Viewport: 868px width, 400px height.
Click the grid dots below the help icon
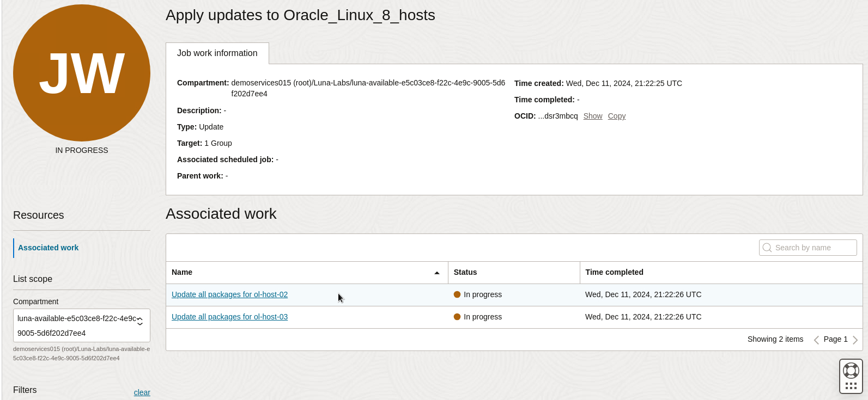pyautogui.click(x=851, y=386)
